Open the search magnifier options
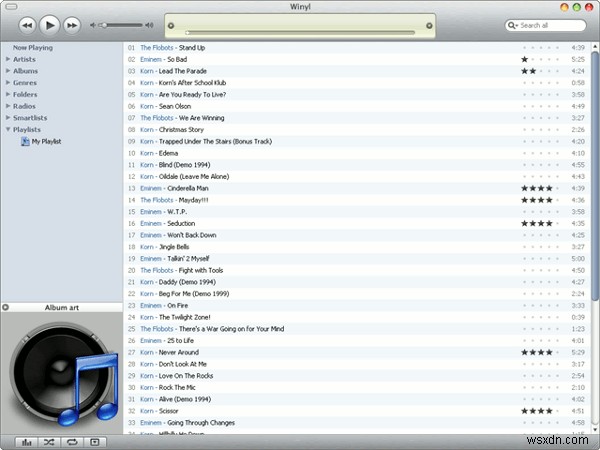Viewport: 600px width, 450px height. tap(512, 26)
